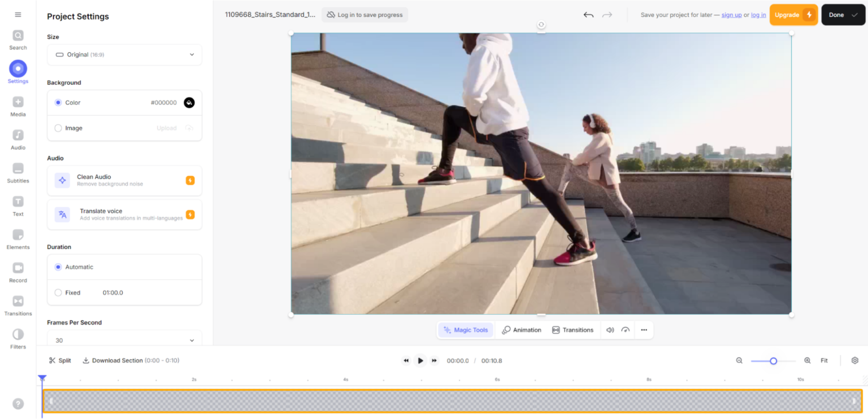Viewport: 868px width, 419px height.
Task: Open the Elements panel
Action: (x=18, y=239)
